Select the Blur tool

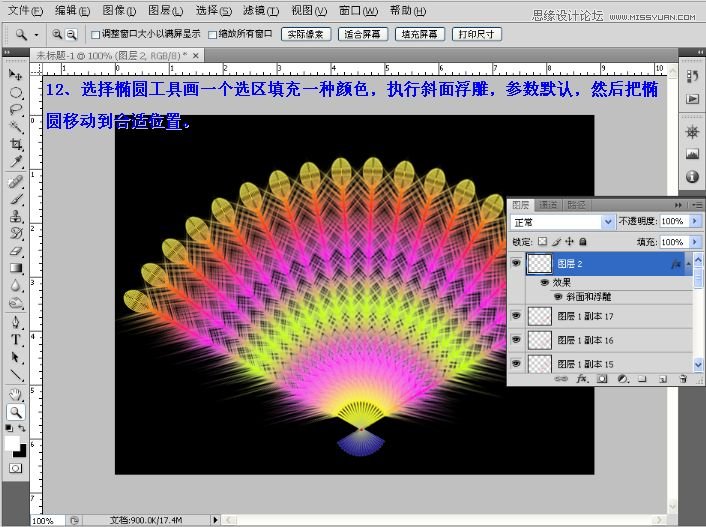15,285
